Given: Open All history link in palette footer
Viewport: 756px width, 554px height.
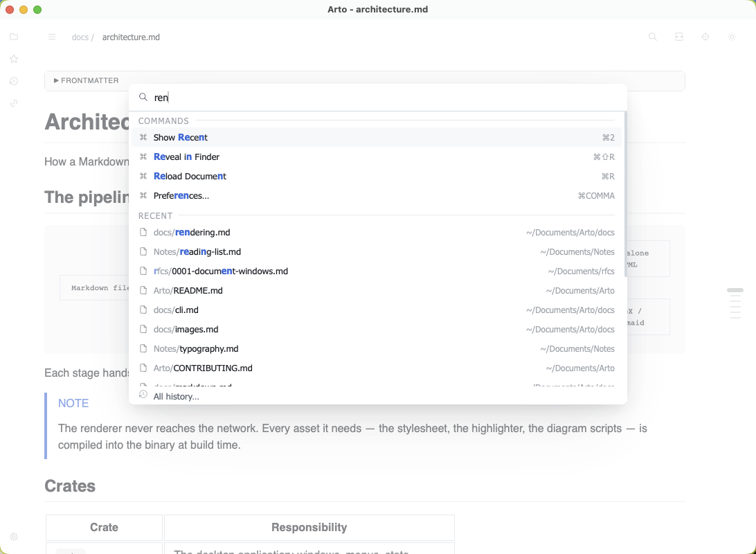Looking at the screenshot, I should coord(176,396).
